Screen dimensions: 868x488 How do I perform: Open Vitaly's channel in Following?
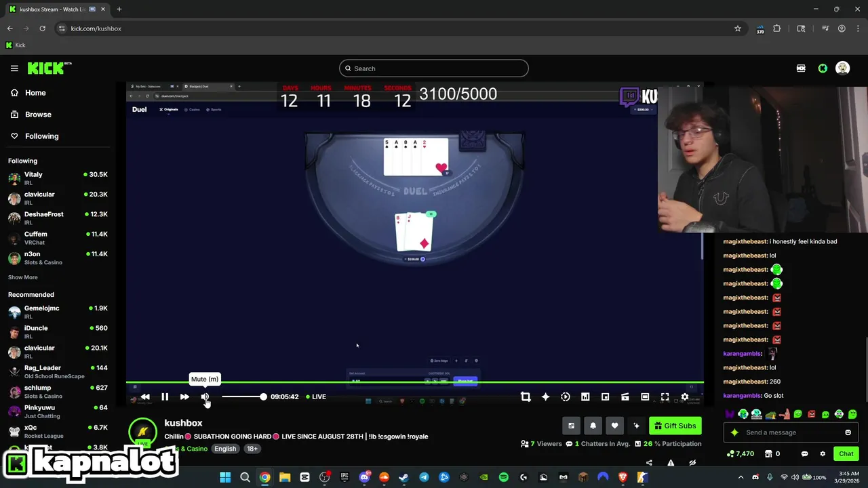tap(58, 178)
